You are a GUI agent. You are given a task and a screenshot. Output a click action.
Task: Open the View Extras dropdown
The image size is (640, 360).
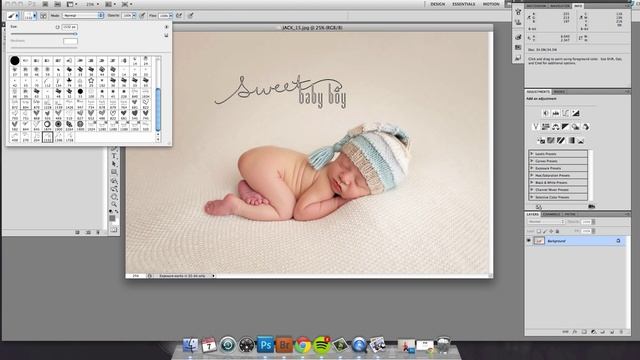72,4
